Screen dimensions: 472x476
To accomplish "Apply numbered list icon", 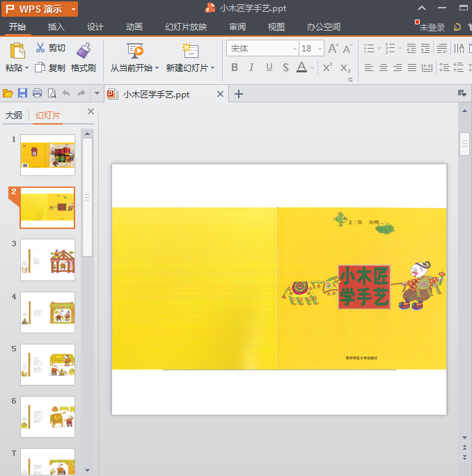I will coord(391,48).
